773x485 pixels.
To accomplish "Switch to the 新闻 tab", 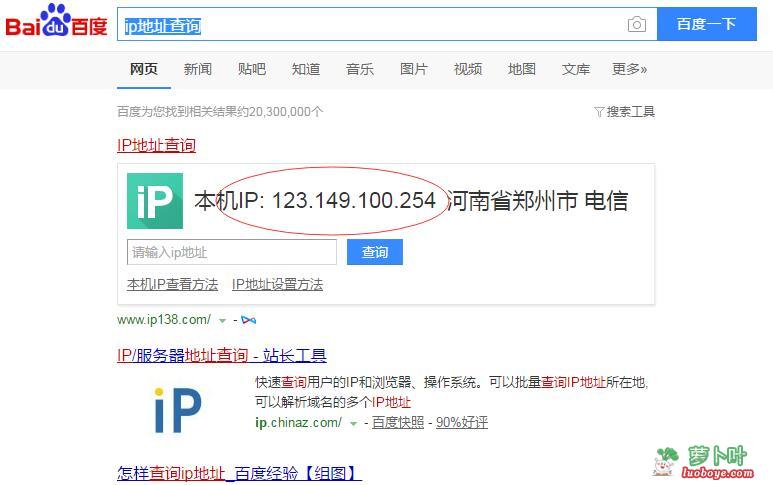I will click(198, 69).
